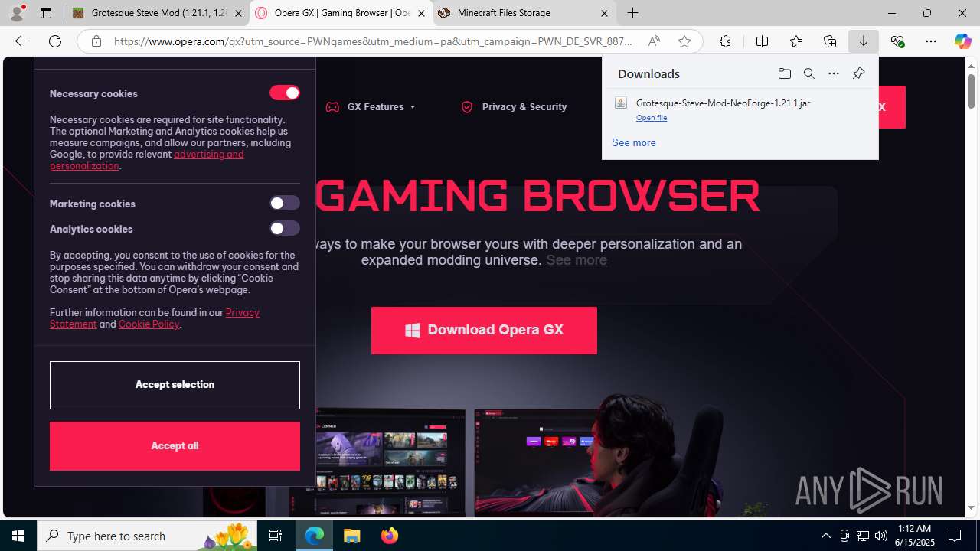The height and width of the screenshot is (551, 980).
Task: Open Read aloud from address bar
Action: (654, 41)
